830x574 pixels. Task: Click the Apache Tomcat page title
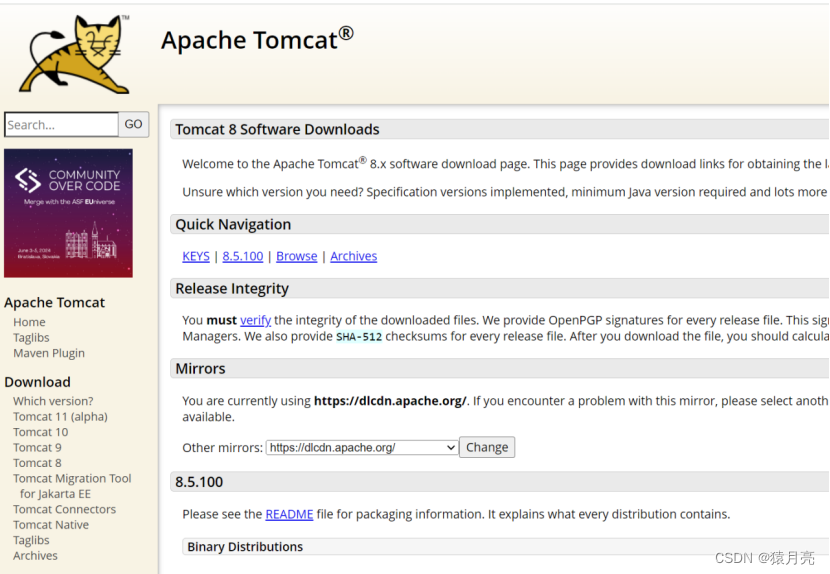tap(257, 40)
